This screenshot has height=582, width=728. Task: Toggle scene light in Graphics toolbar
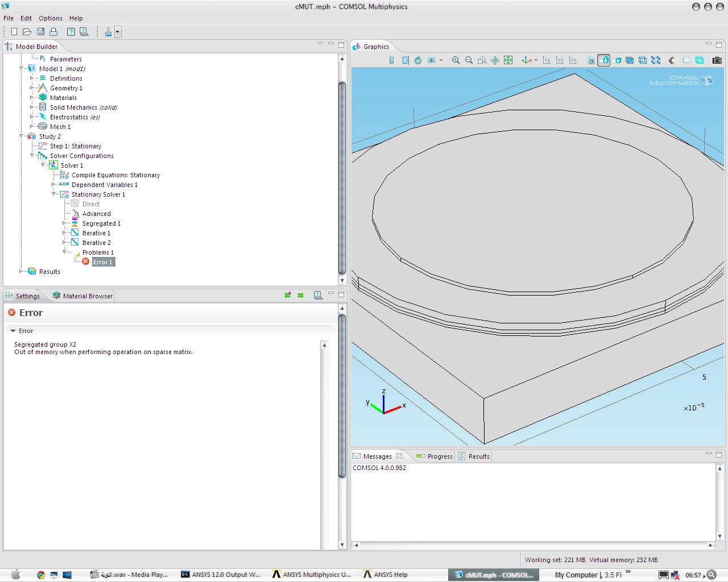(673, 60)
